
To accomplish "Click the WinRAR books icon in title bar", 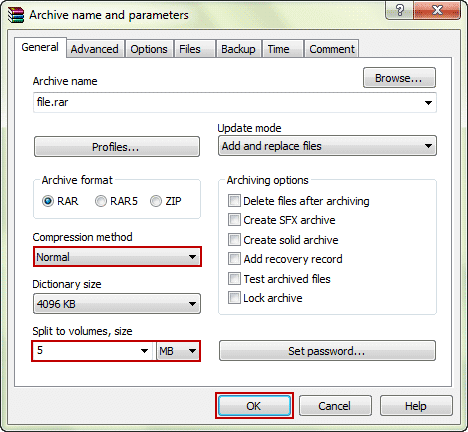I will pyautogui.click(x=16, y=15).
